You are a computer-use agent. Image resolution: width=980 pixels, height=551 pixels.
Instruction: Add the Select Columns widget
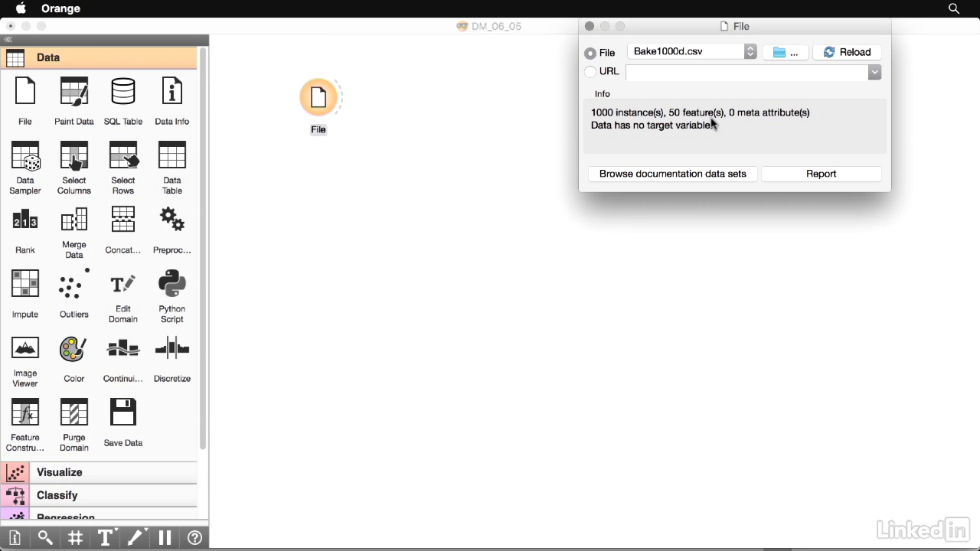pos(74,168)
